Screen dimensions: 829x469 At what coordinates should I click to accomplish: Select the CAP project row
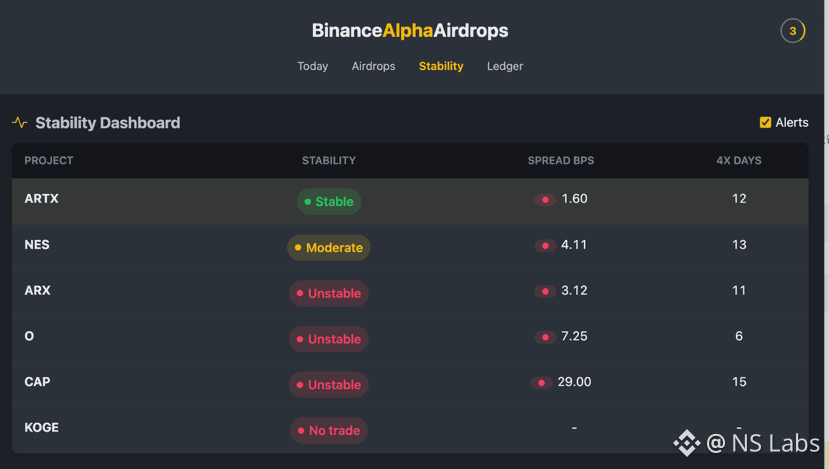click(410, 384)
